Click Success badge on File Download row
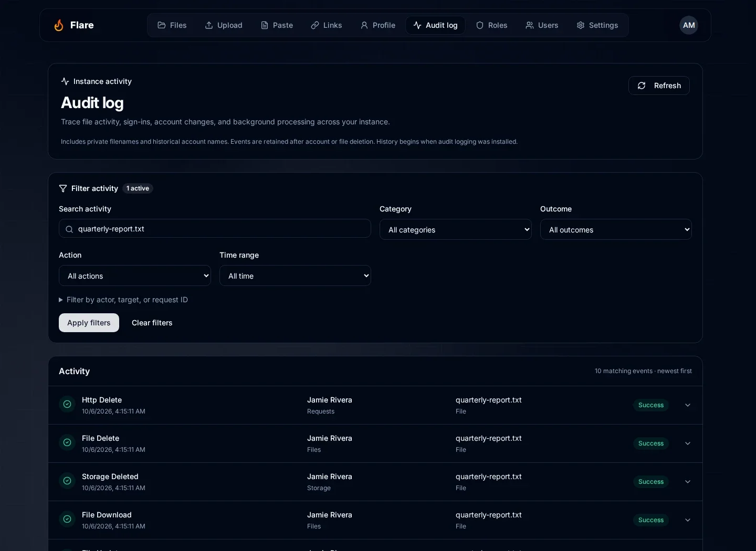Viewport: 756px width, 551px height. 651,520
